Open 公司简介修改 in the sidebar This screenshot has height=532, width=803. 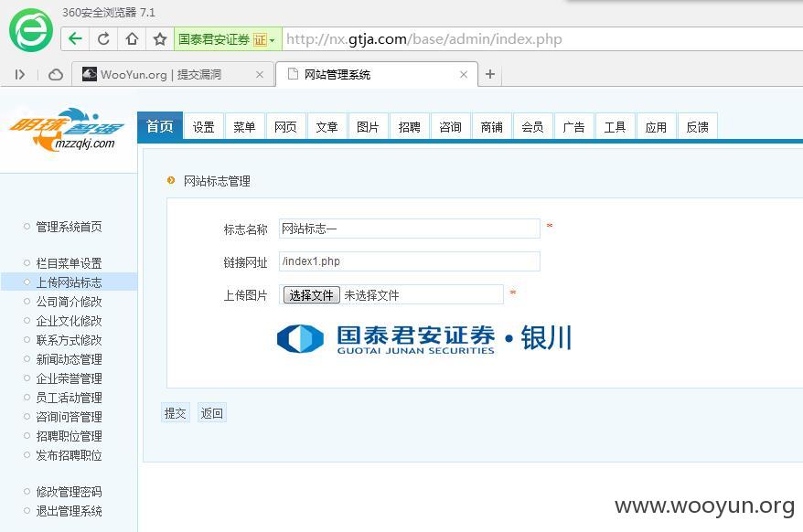click(x=69, y=302)
